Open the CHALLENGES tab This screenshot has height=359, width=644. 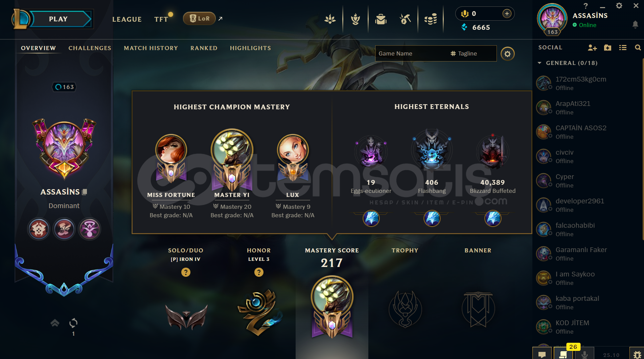click(90, 48)
